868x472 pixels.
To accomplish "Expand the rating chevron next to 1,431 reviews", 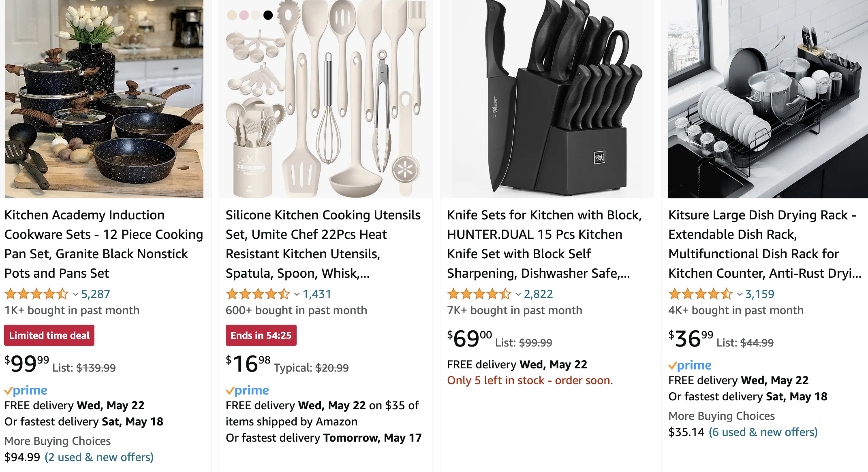I will click(297, 294).
